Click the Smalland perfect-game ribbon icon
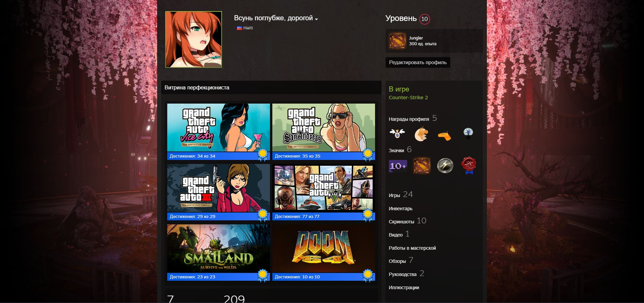Image resolution: width=644 pixels, height=303 pixels. pos(263,276)
